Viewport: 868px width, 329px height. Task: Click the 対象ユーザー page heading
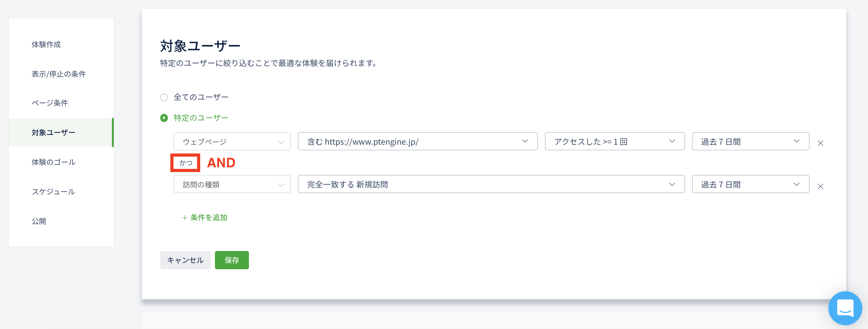click(200, 46)
